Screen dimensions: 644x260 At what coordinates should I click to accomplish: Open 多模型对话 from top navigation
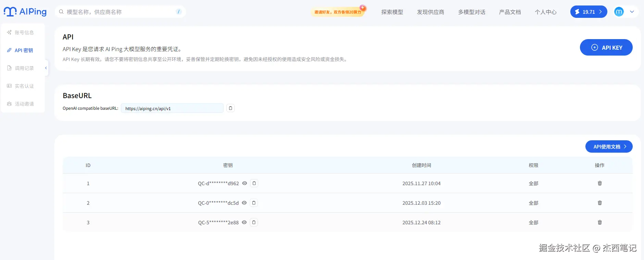(472, 12)
